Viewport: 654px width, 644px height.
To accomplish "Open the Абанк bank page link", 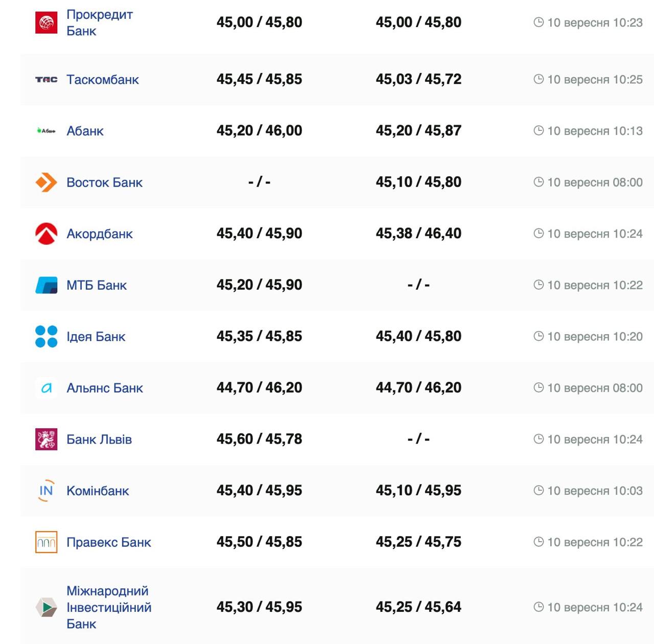I will [x=85, y=131].
